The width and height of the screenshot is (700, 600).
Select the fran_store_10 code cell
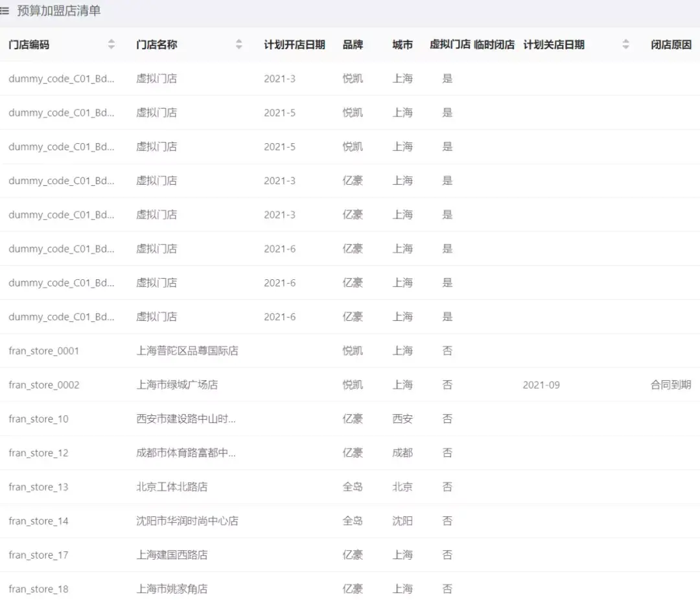pyautogui.click(x=38, y=419)
